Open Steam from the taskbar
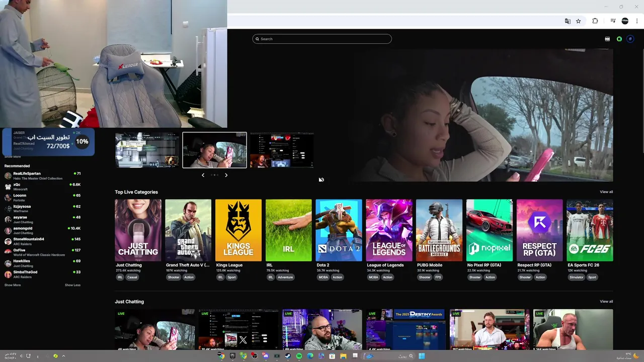644x362 pixels. point(288,356)
